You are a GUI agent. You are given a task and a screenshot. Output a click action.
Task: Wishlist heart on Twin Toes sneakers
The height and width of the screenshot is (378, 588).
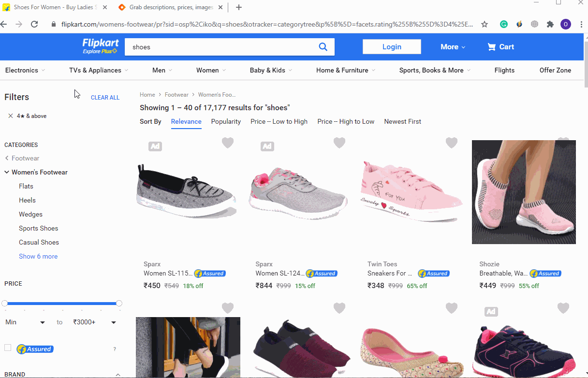tap(452, 143)
